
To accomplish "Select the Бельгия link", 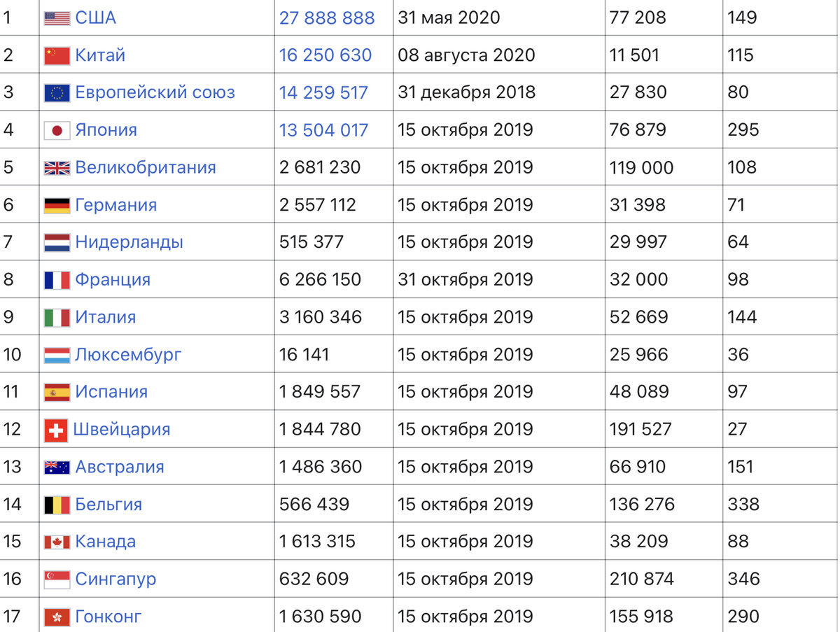I will point(108,504).
